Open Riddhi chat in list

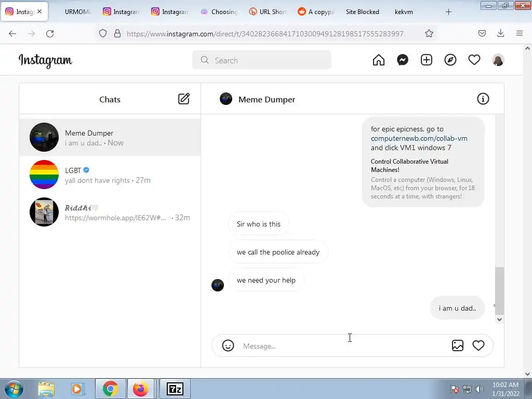point(110,212)
